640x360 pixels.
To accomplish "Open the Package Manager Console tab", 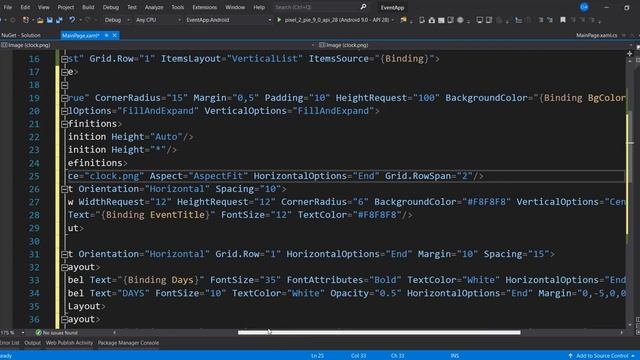I will click(128, 343).
